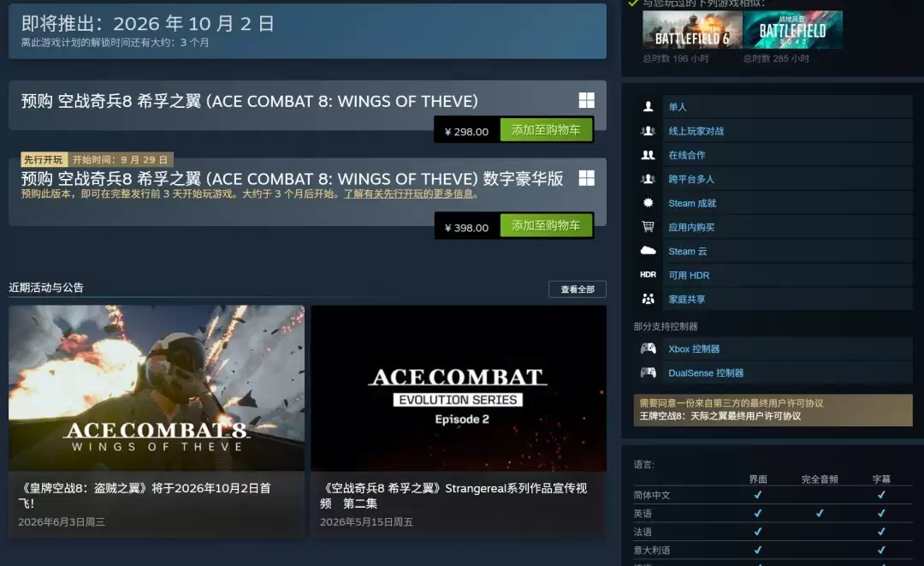This screenshot has height=566, width=924.
Task: Open the Battlefield 2042 game thumbnail
Action: pos(792,29)
